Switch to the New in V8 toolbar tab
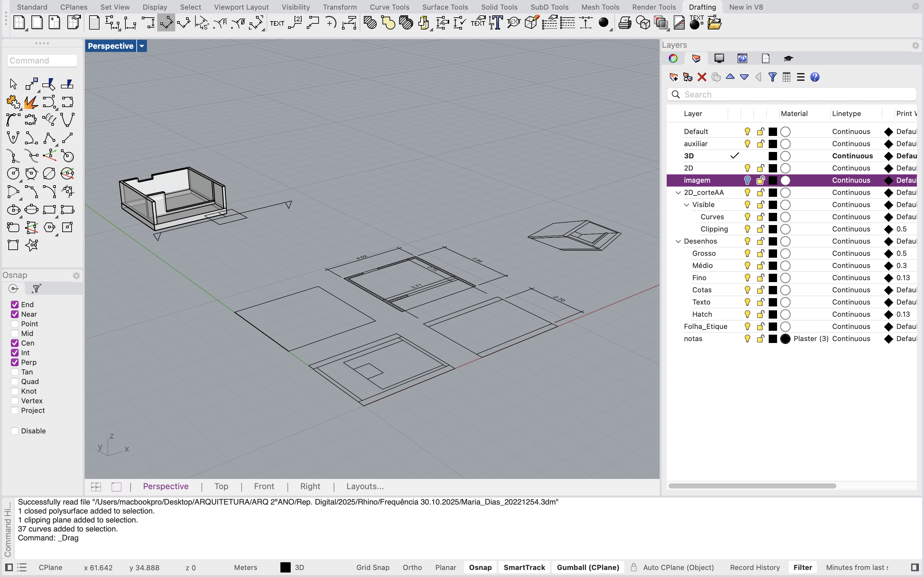The height and width of the screenshot is (577, 924). tap(745, 7)
